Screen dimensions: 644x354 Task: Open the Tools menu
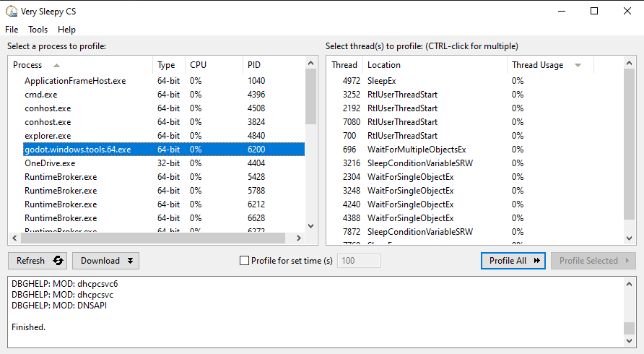point(38,30)
